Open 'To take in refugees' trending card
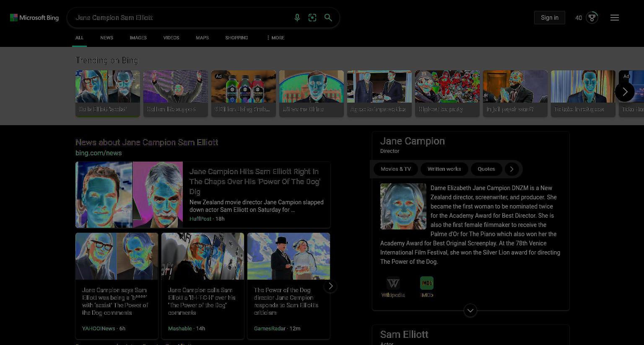Image resolution: width=644 pixels, height=345 pixels. coord(583,93)
